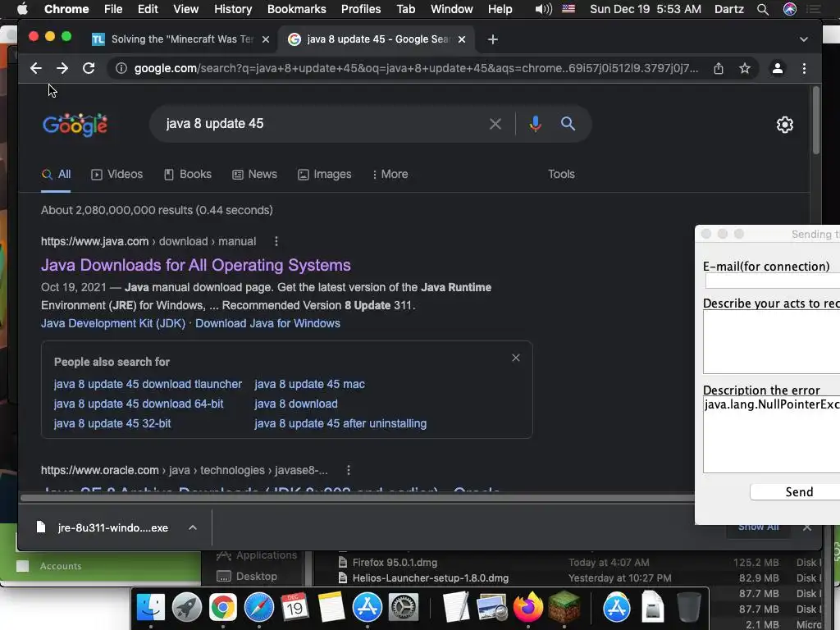The height and width of the screenshot is (630, 840).
Task: Select the Books search tab
Action: tap(188, 174)
